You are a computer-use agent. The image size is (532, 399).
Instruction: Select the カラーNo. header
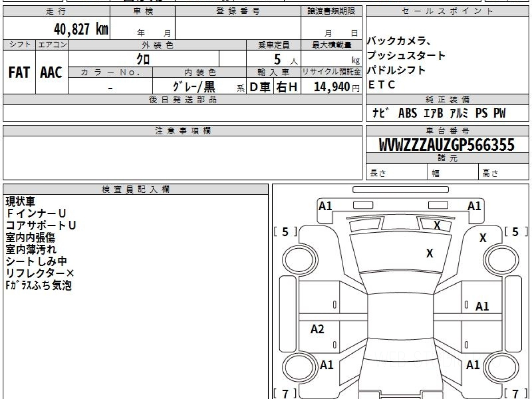pyautogui.click(x=110, y=72)
